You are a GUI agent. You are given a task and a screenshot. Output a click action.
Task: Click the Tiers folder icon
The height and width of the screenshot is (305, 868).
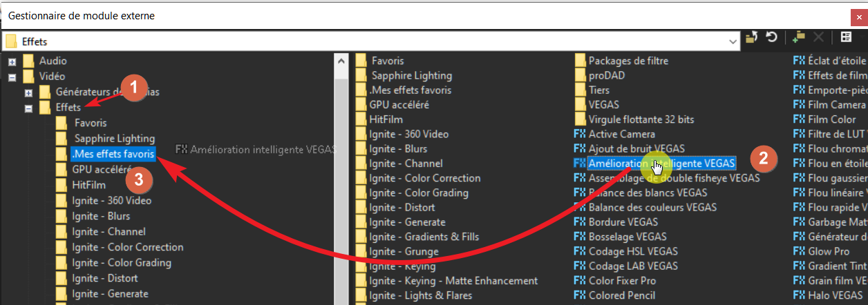580,90
